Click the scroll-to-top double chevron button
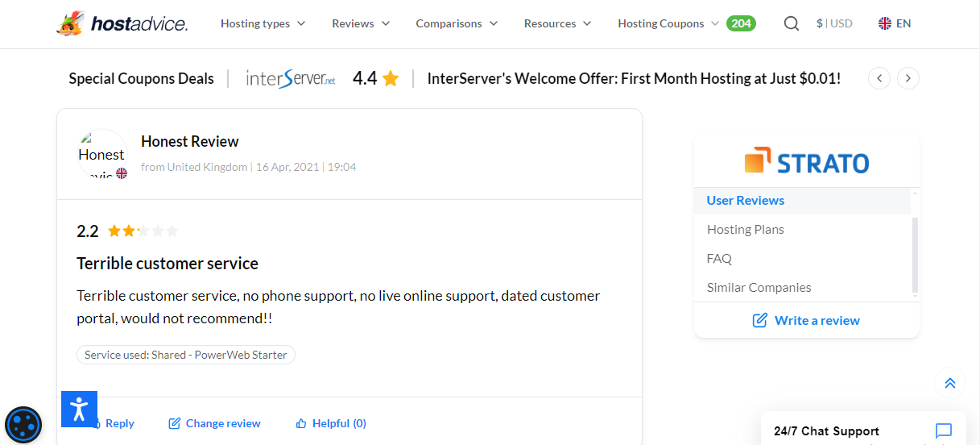This screenshot has width=980, height=445. pyautogui.click(x=949, y=383)
